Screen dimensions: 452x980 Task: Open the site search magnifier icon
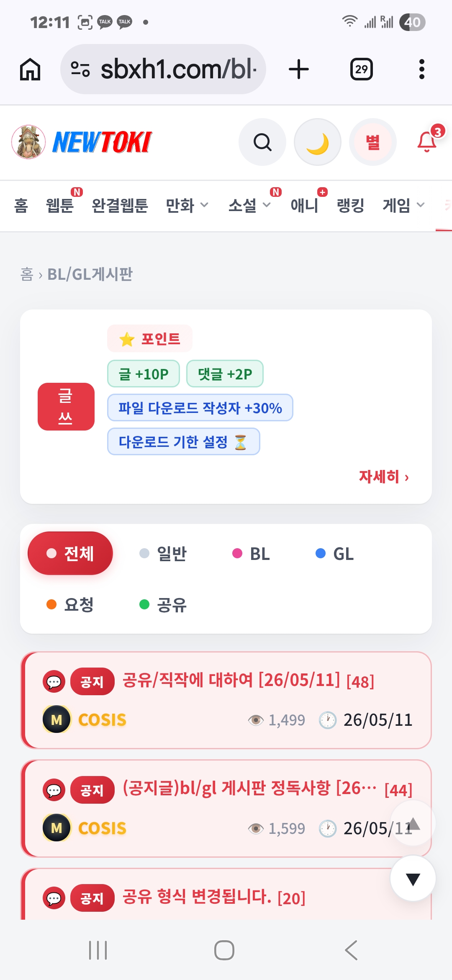tap(262, 142)
